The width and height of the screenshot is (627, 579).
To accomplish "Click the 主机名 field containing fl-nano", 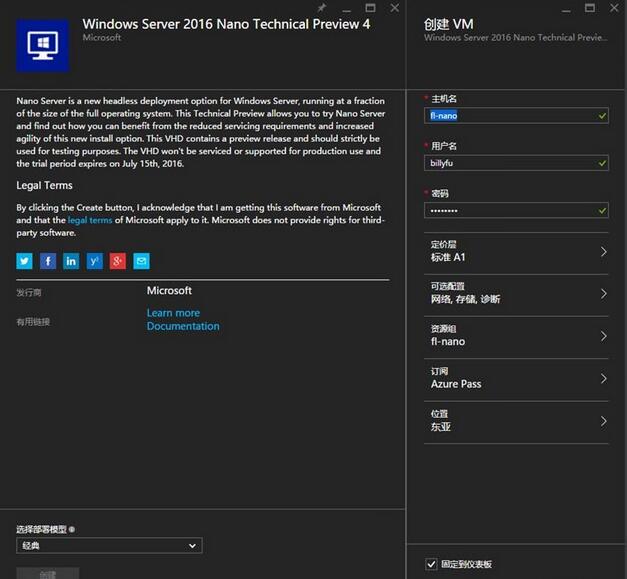I will tap(516, 116).
